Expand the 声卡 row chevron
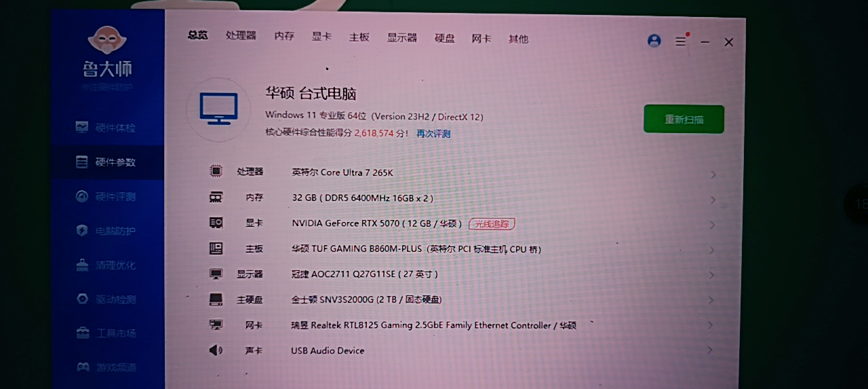868x389 pixels. pos(710,350)
